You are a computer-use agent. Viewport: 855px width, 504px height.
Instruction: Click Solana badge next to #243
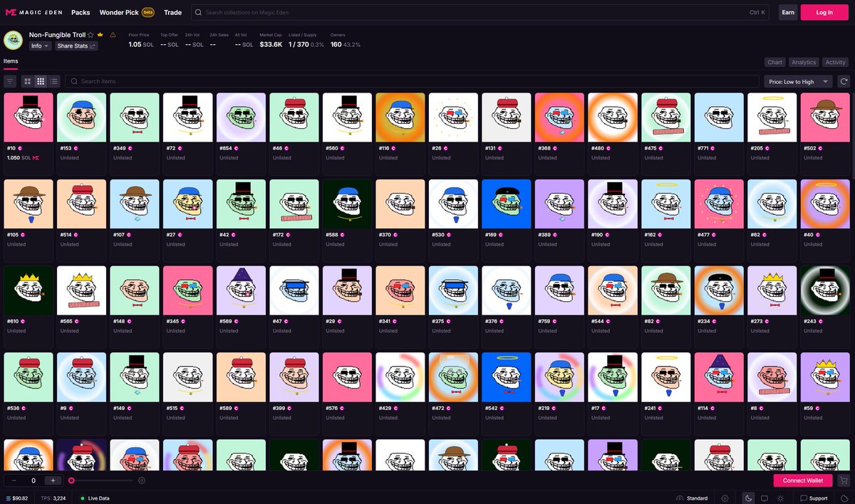[821, 322]
